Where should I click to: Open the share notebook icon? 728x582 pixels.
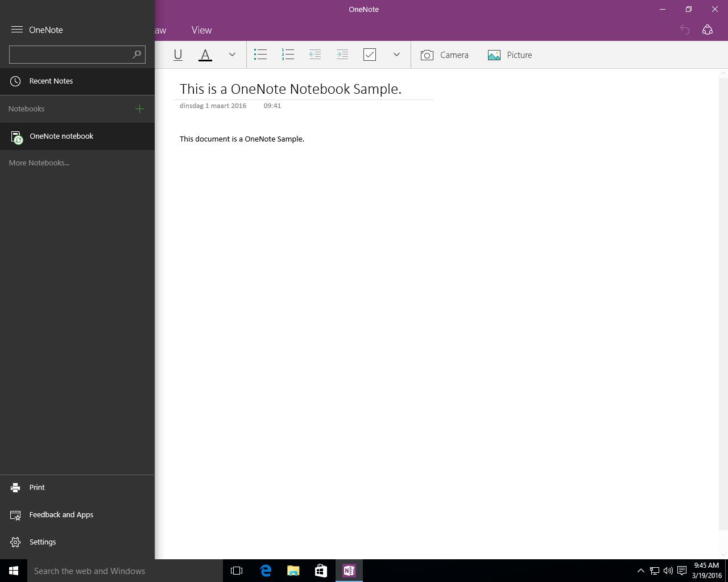pos(708,30)
